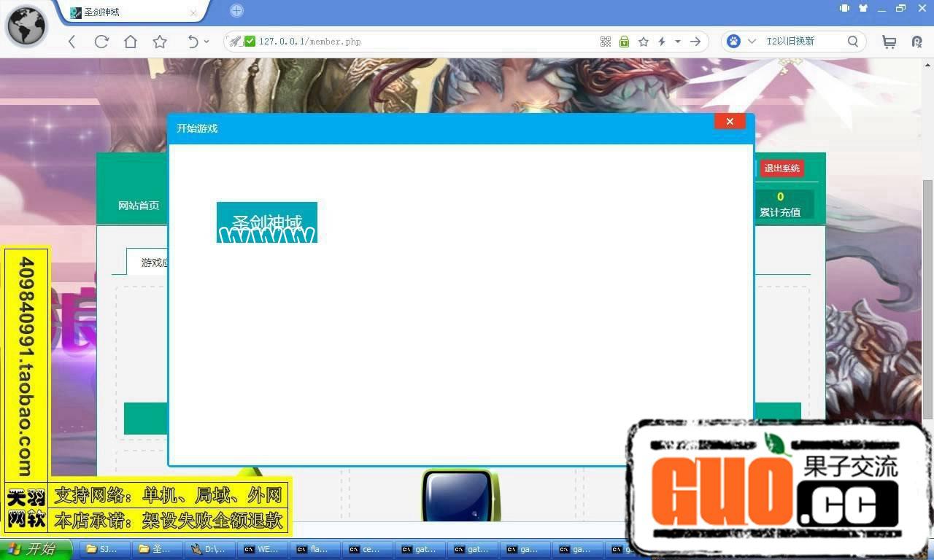Viewport: 934px width, 560px height.
Task: Click the lightning speed mode icon
Action: [662, 42]
